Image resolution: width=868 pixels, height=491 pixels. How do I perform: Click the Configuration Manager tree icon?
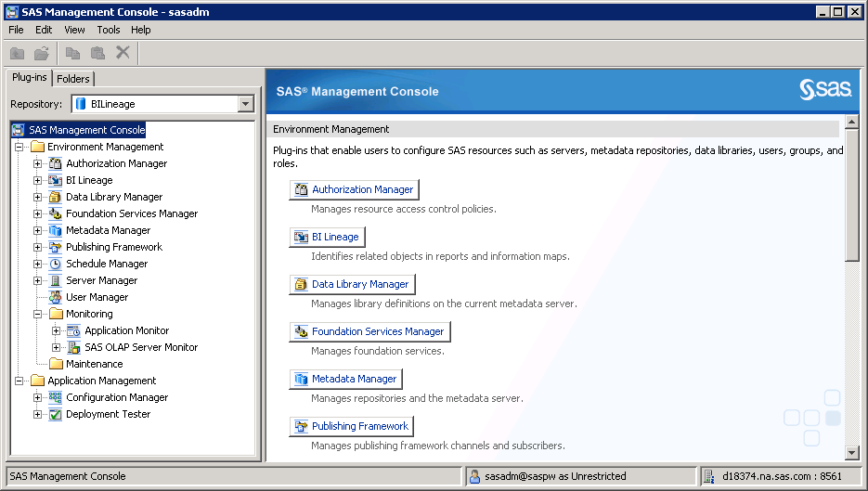(56, 397)
